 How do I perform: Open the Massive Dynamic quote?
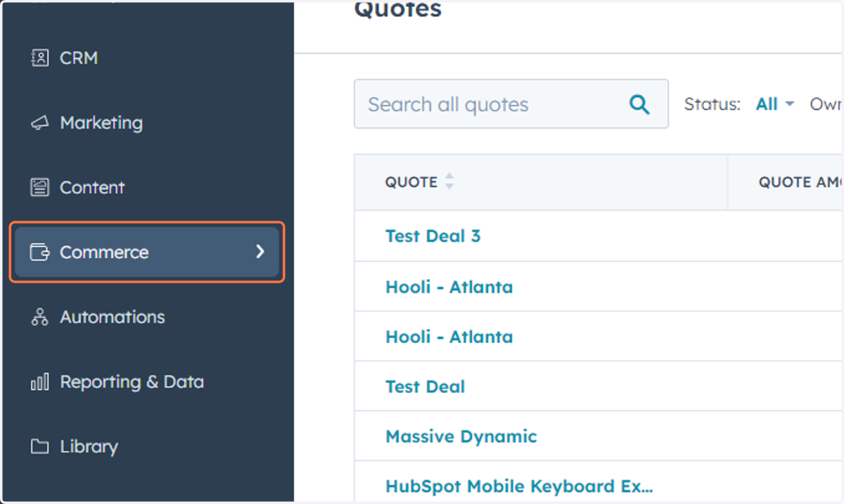pyautogui.click(x=461, y=437)
